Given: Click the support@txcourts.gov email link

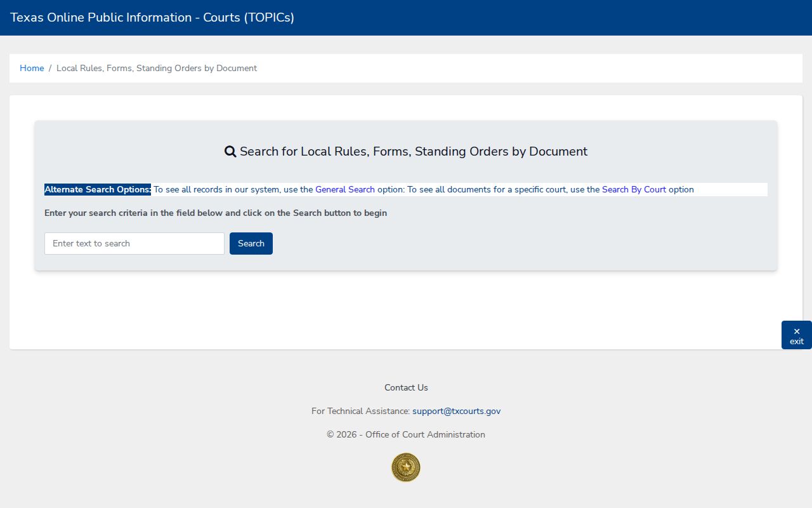Looking at the screenshot, I should (457, 411).
